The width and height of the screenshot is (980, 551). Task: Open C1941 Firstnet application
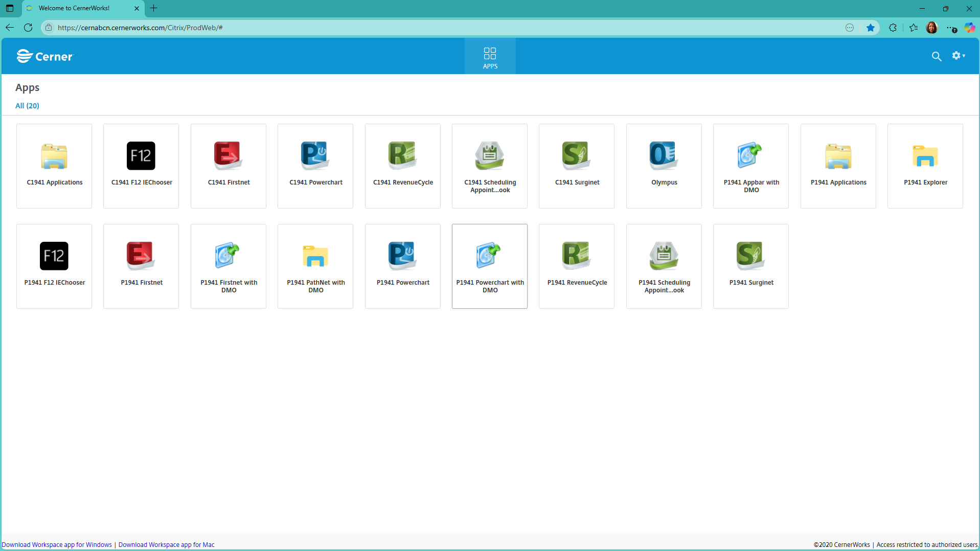(x=229, y=166)
